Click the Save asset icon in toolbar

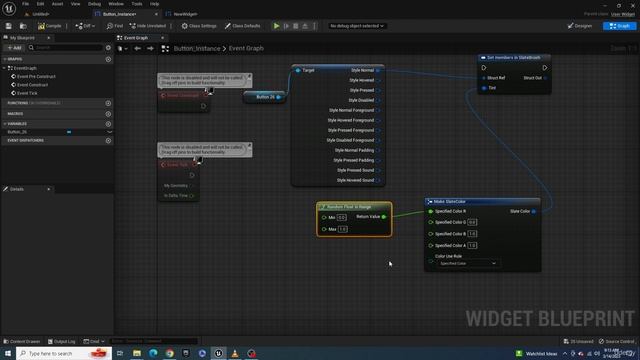9,26
